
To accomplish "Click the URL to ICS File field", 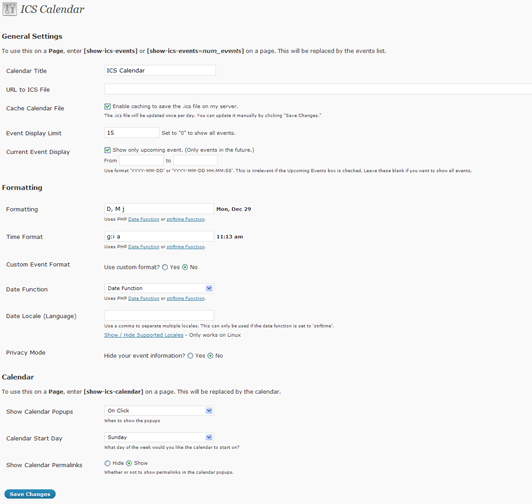I will coord(318,89).
